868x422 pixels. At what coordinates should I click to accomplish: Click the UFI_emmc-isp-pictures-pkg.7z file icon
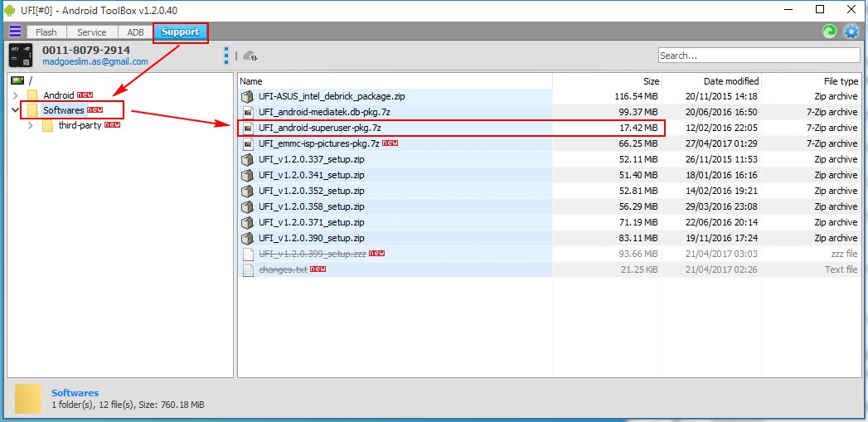[x=248, y=143]
